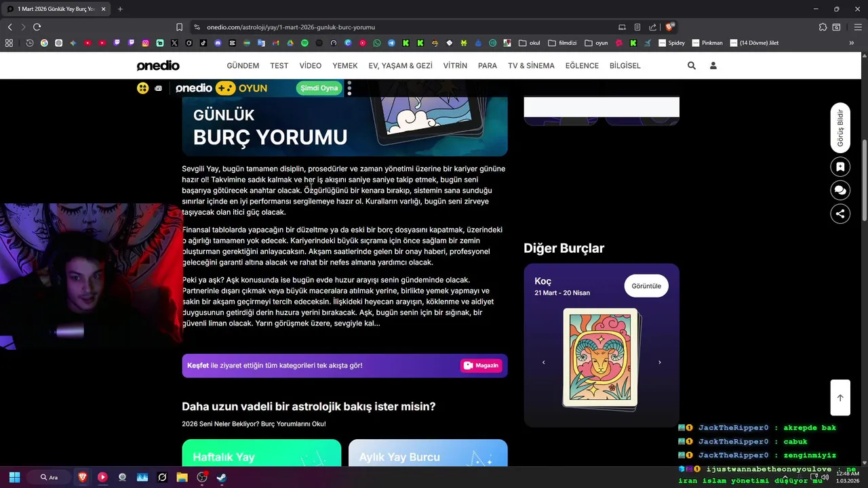The image size is (868, 488).
Task: Open the BİLGİSEL menu item
Action: tap(625, 66)
